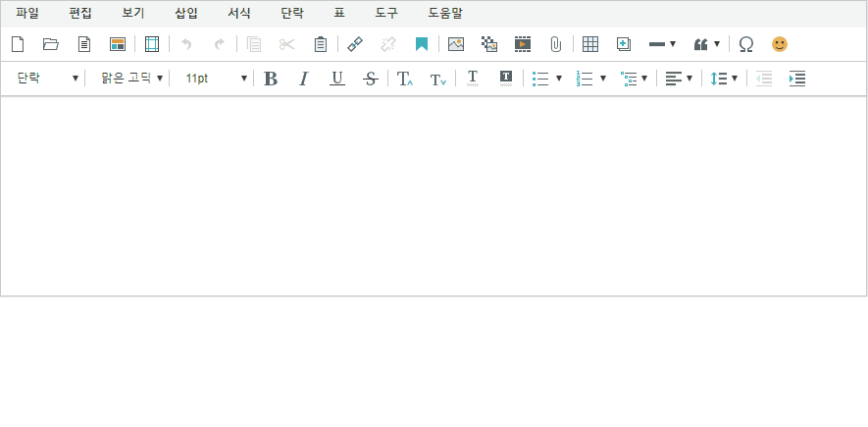Click the insert link chain button
The height and width of the screenshot is (427, 868).
click(355, 44)
